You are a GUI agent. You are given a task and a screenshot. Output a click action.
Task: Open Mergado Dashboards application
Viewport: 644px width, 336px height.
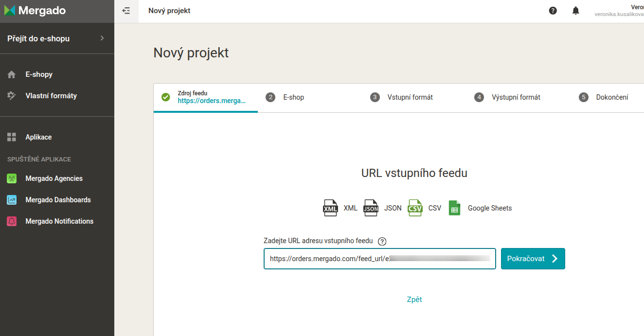tap(58, 200)
